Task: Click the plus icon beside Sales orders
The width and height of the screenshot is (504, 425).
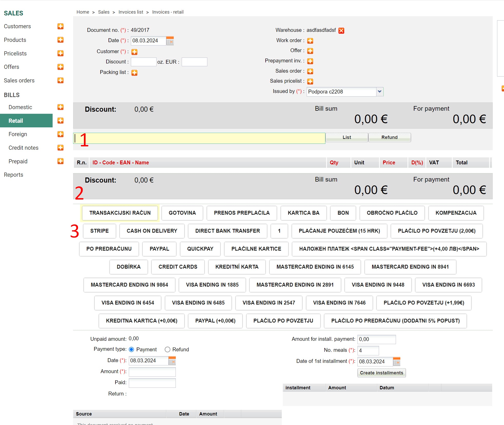Action: pyautogui.click(x=61, y=80)
